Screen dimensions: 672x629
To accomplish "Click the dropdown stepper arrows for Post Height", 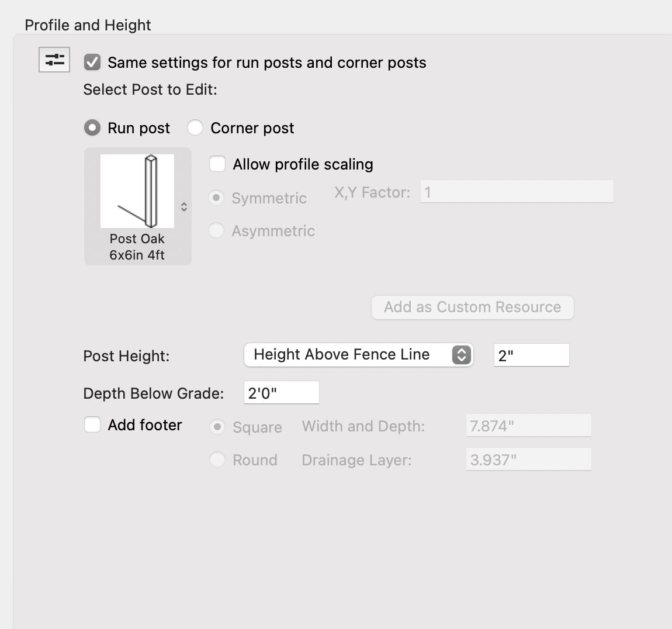I will [x=461, y=355].
